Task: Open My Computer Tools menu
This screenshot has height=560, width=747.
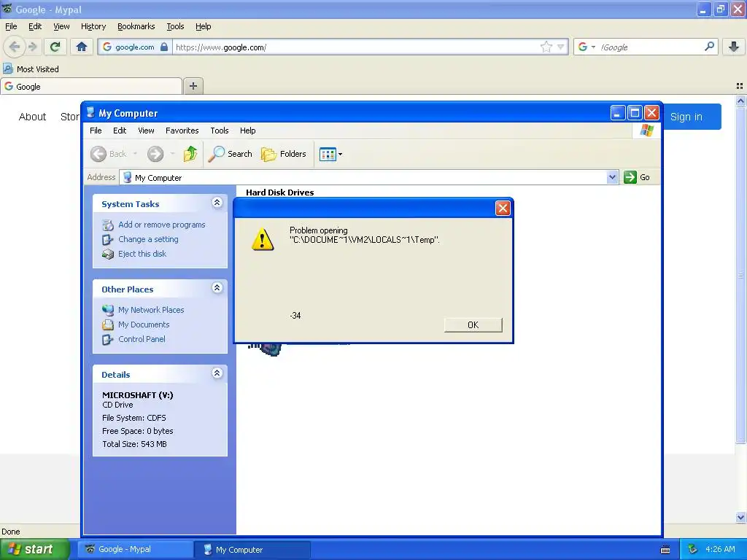Action: tap(220, 131)
